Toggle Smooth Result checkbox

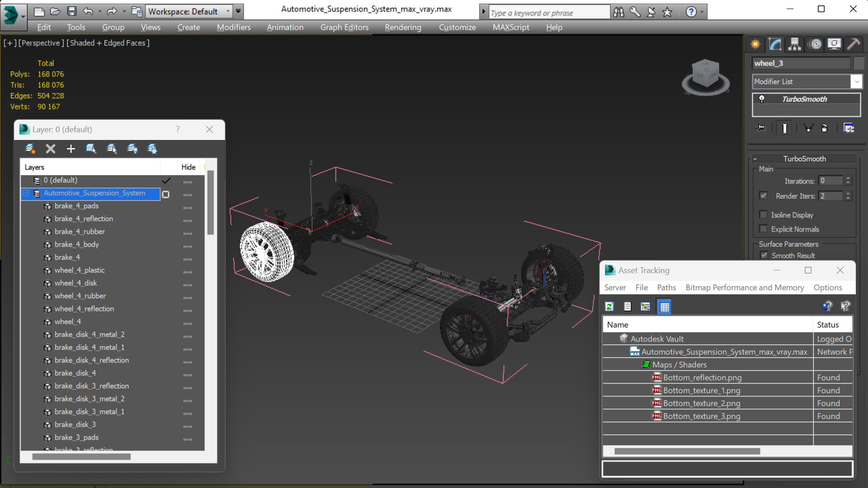pyautogui.click(x=764, y=255)
